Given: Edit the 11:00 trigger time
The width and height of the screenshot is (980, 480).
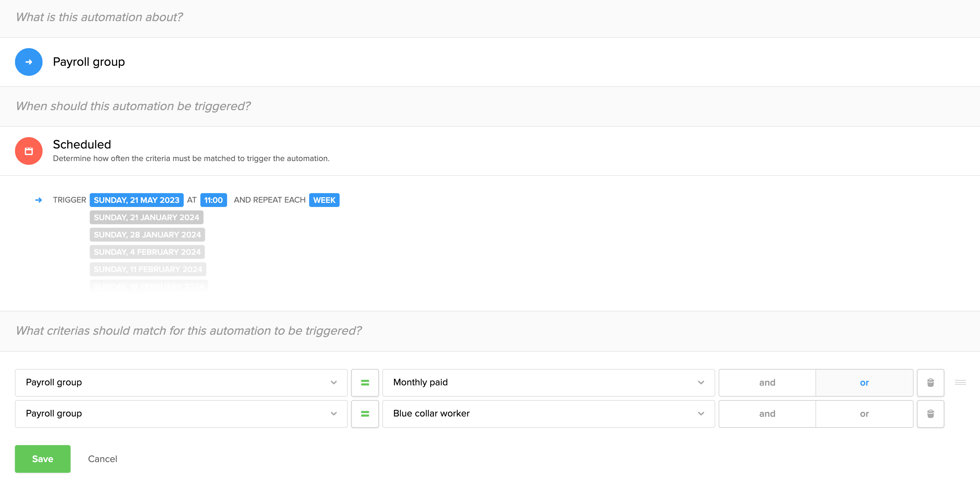Looking at the screenshot, I should 213,200.
